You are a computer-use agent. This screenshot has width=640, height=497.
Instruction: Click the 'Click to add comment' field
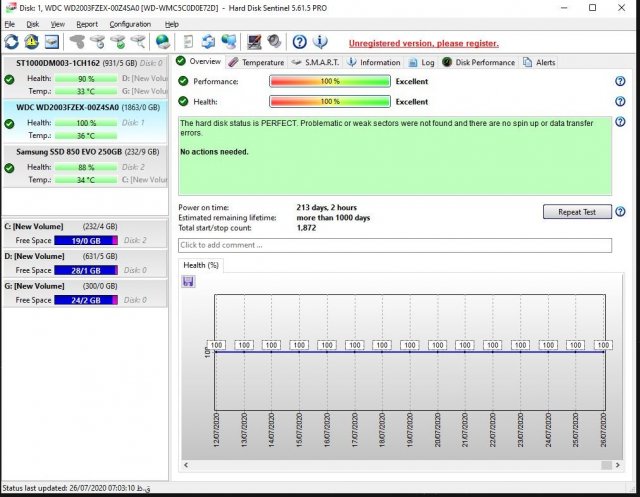click(x=394, y=245)
